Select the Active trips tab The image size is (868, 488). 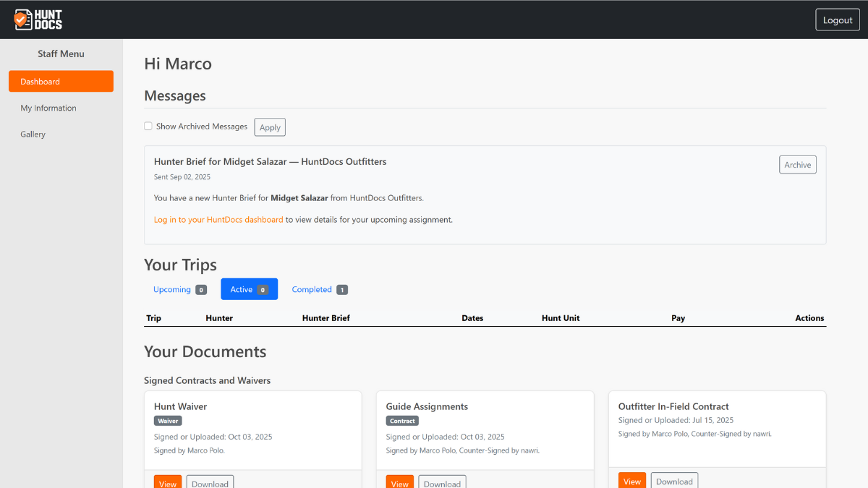click(x=249, y=289)
